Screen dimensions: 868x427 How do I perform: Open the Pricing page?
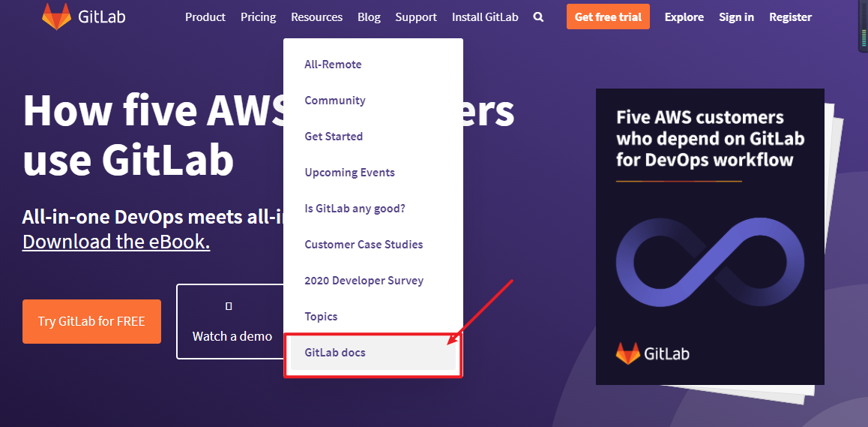259,17
